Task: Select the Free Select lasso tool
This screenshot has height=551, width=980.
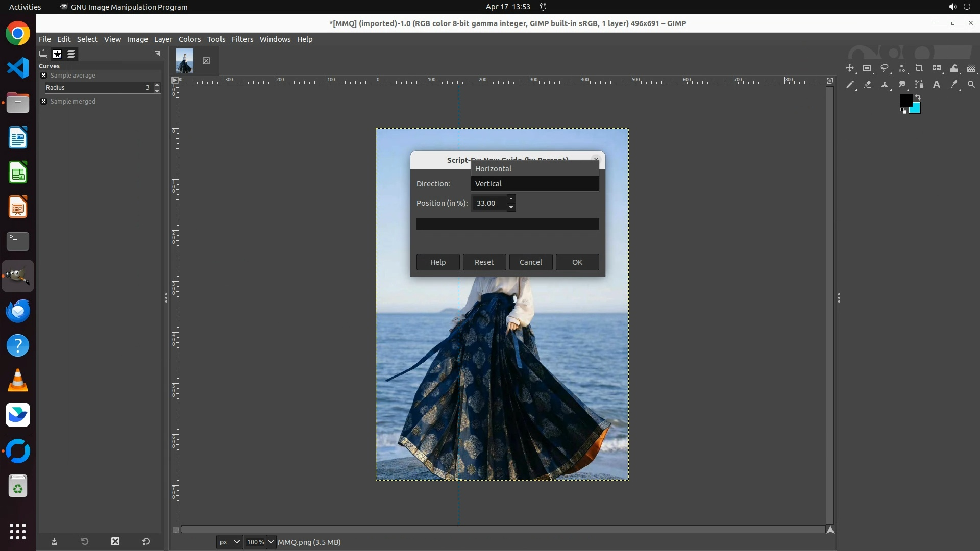Action: coord(885,68)
